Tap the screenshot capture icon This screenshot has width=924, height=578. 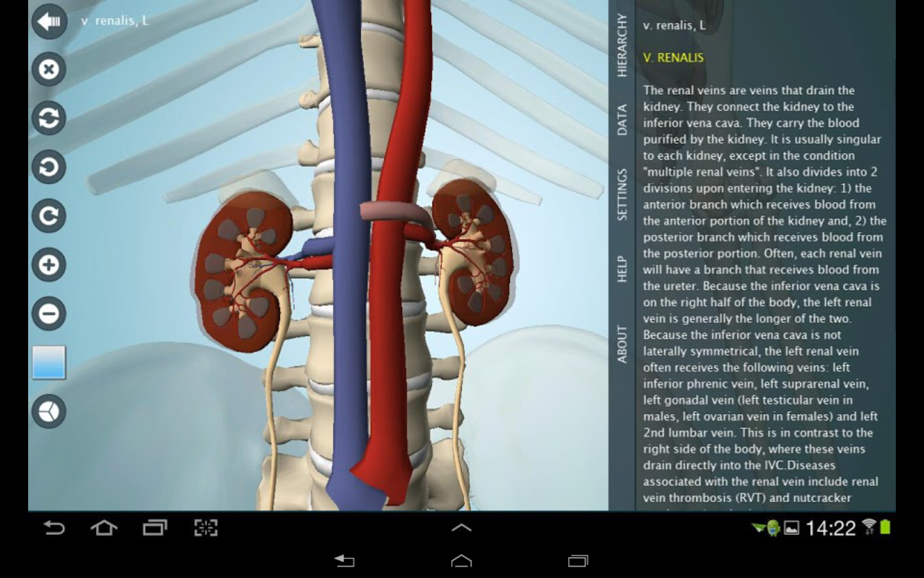tap(206, 528)
